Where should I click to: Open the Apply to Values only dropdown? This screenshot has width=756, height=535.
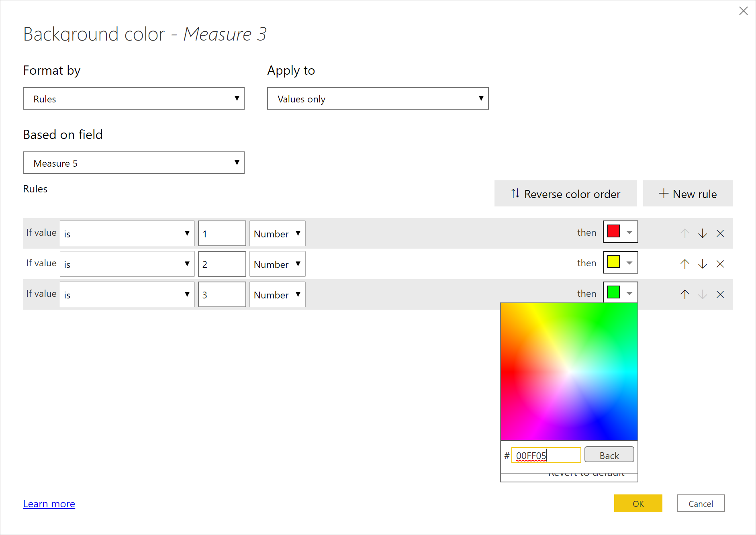click(378, 98)
